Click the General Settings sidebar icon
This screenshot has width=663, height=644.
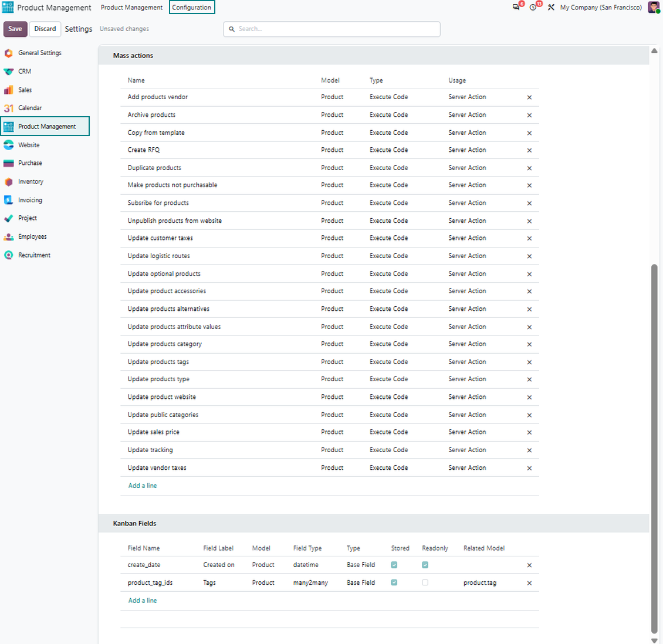8,53
